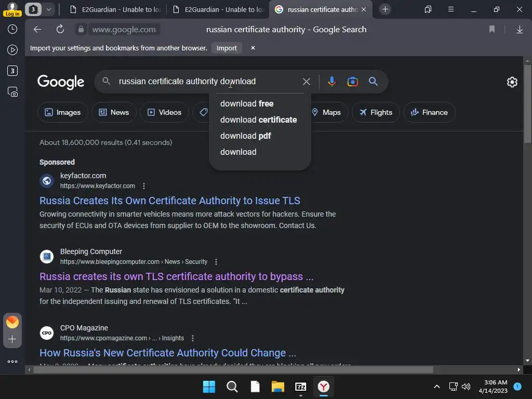
Task: Open sidebar more options ellipsis
Action: 12,362
